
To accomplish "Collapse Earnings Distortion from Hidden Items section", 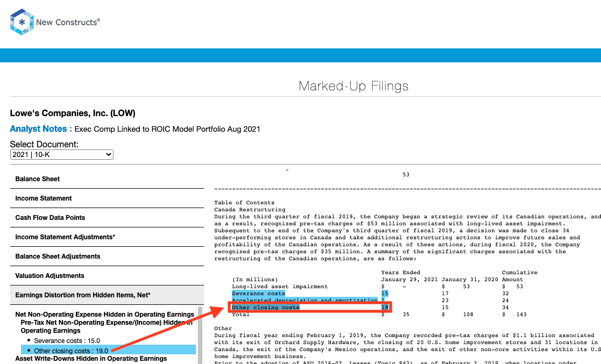I will click(x=107, y=295).
